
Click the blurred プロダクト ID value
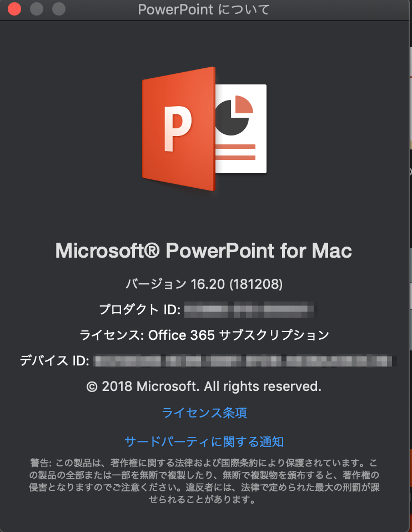[x=249, y=309]
